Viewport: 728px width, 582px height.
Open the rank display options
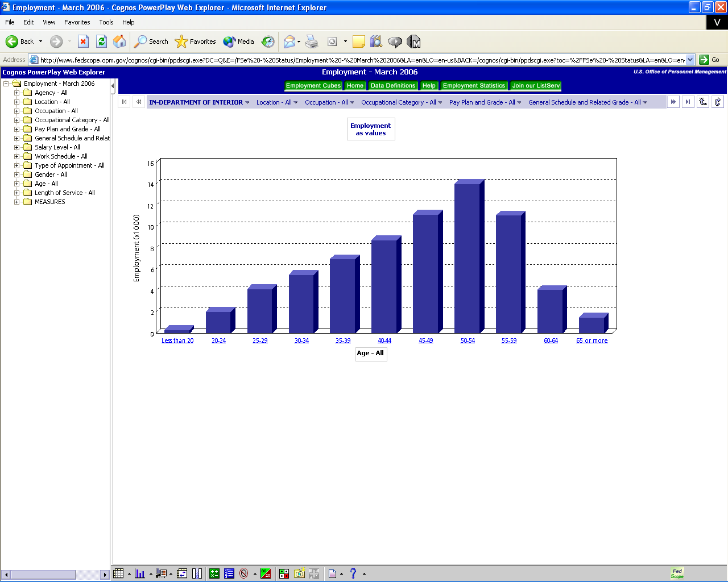(229, 573)
